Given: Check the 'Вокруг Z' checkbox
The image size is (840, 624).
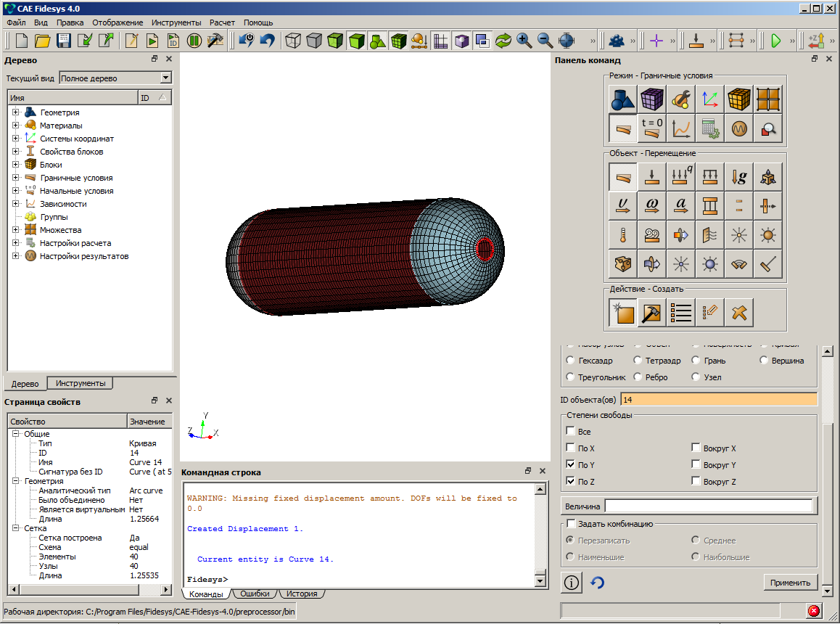Looking at the screenshot, I should (696, 481).
